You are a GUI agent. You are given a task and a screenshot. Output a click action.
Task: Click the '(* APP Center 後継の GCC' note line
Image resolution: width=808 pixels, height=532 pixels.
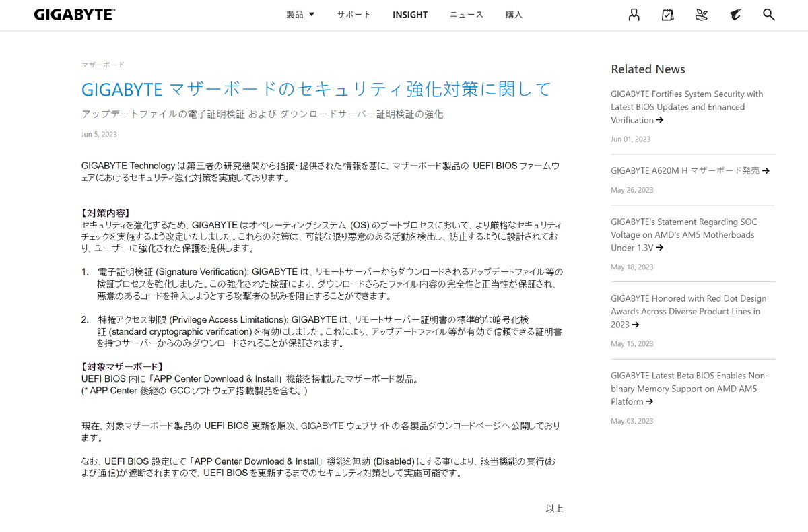pos(194,391)
